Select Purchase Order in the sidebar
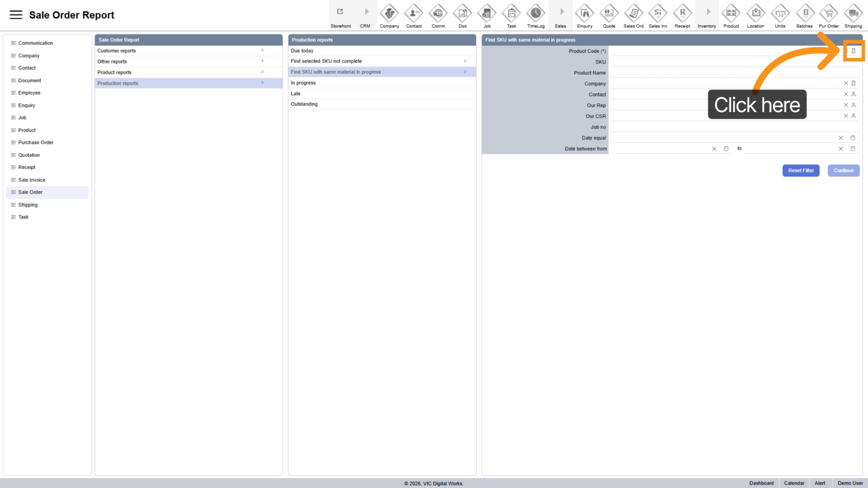 36,143
